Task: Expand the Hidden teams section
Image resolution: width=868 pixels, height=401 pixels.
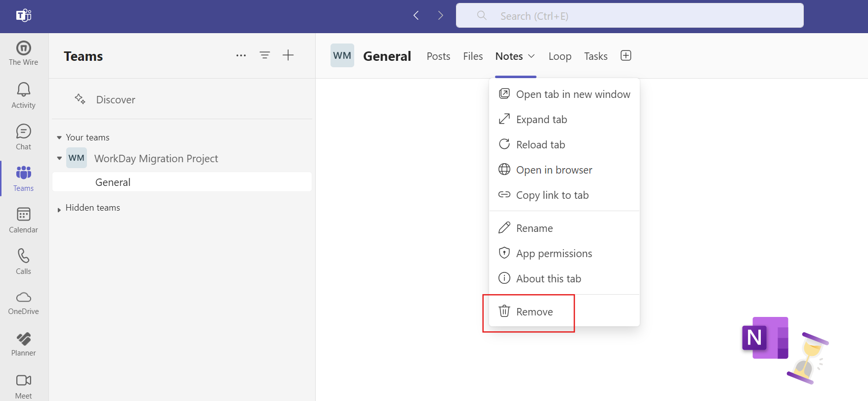Action: coord(59,209)
